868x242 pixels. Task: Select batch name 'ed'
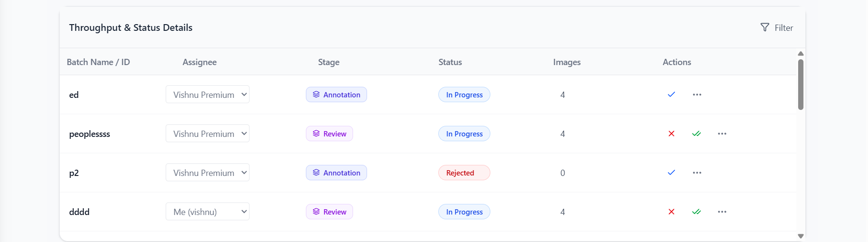click(74, 95)
